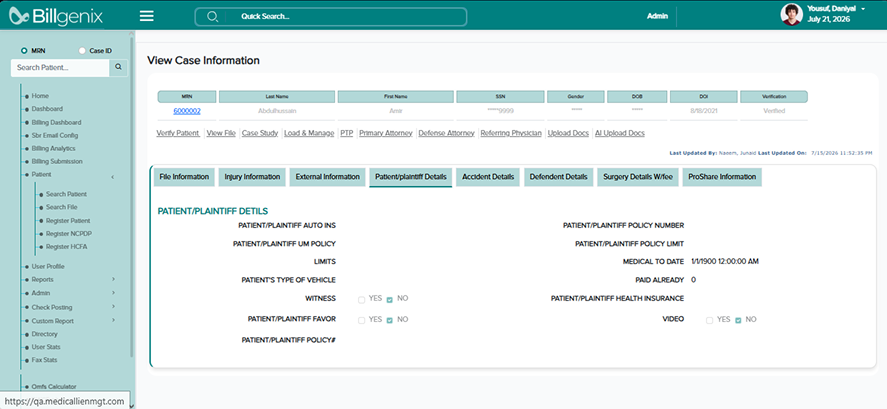Open Directory in sidebar
The width and height of the screenshot is (887, 409).
tap(45, 334)
